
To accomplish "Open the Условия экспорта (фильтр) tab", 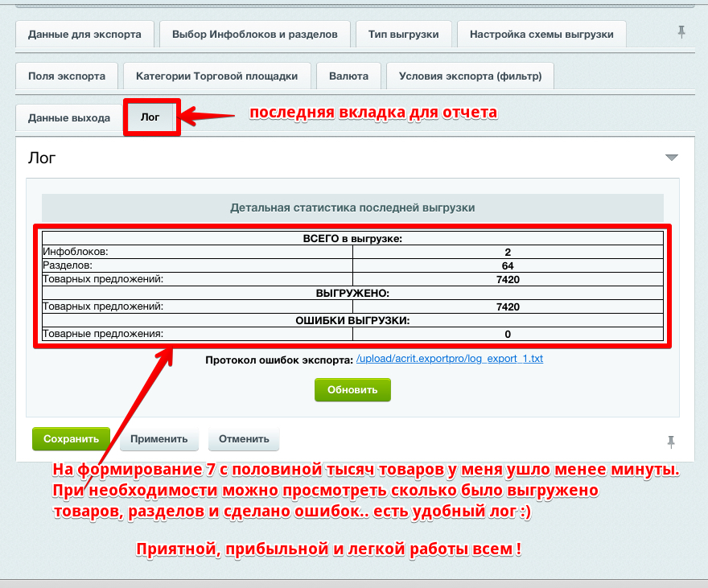I will coord(471,76).
